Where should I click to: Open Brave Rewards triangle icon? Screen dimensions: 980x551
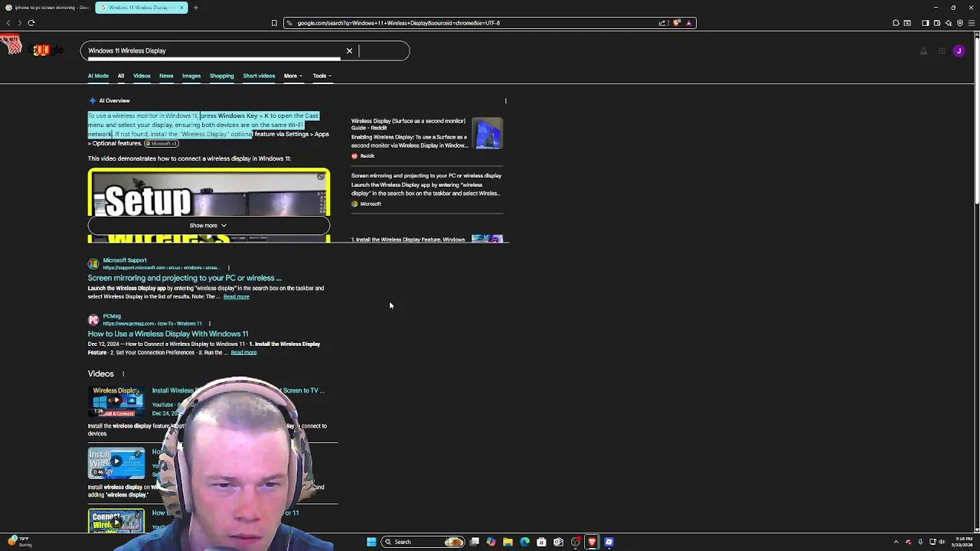(x=688, y=23)
